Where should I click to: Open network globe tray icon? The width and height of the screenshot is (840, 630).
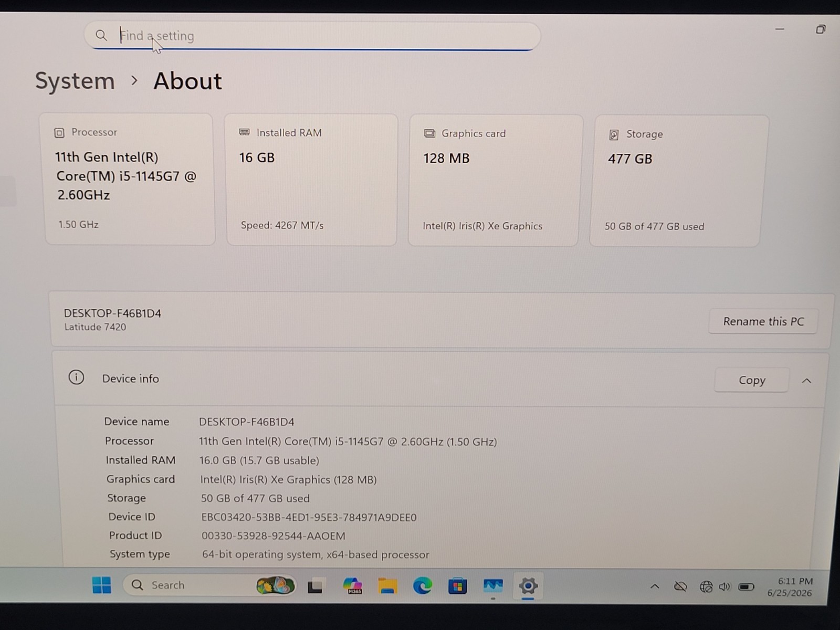tap(706, 586)
